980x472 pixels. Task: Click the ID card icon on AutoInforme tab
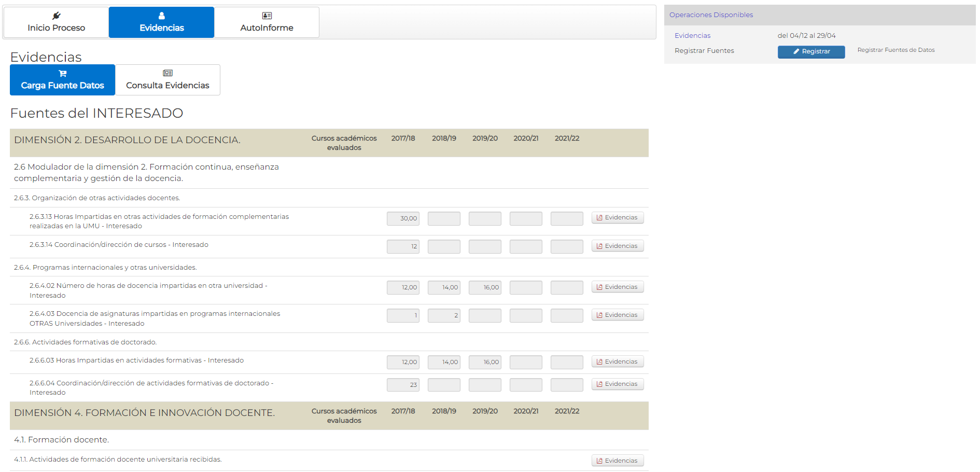coord(267,16)
